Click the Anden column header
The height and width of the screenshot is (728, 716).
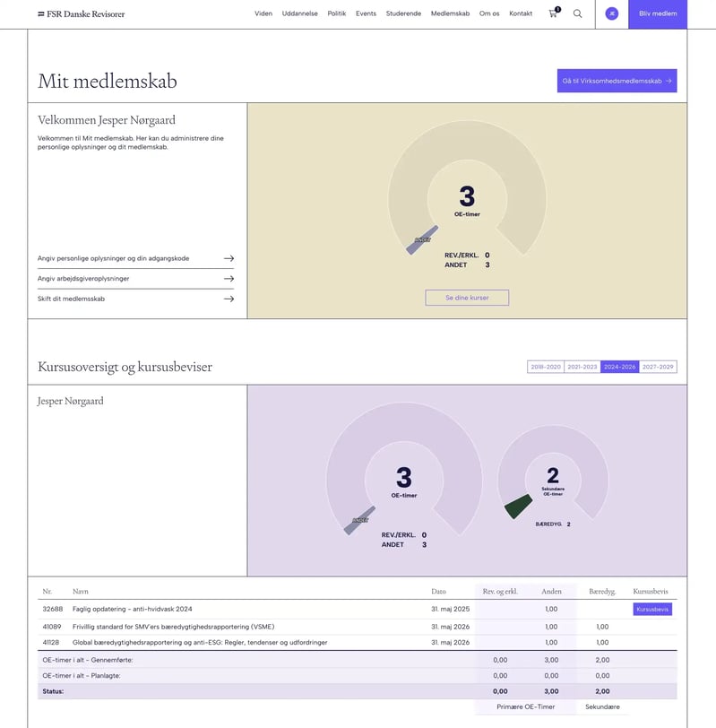coord(551,592)
